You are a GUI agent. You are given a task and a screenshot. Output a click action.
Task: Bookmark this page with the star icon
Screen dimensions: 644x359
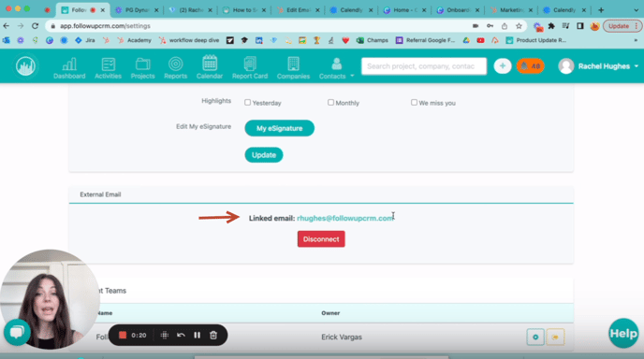[519, 26]
